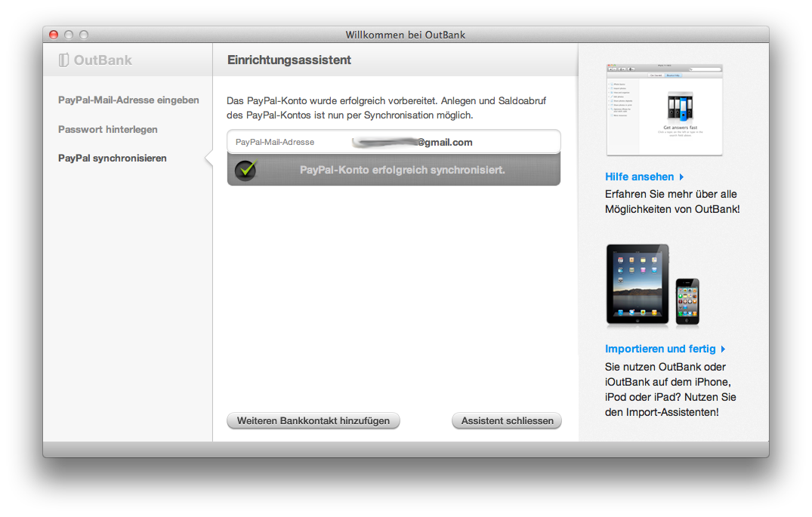Click the OutBank logo icon

(x=63, y=60)
